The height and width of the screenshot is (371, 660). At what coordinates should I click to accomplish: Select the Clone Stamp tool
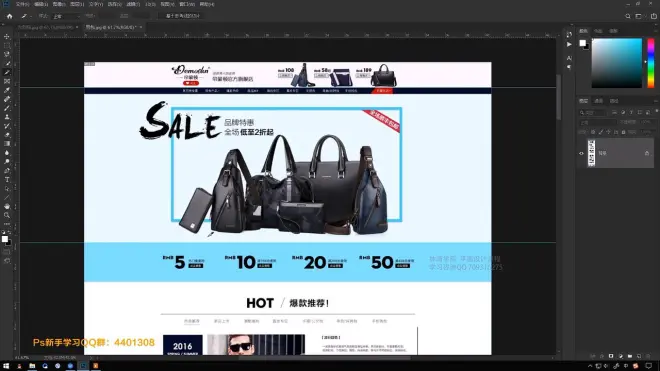(x=7, y=117)
